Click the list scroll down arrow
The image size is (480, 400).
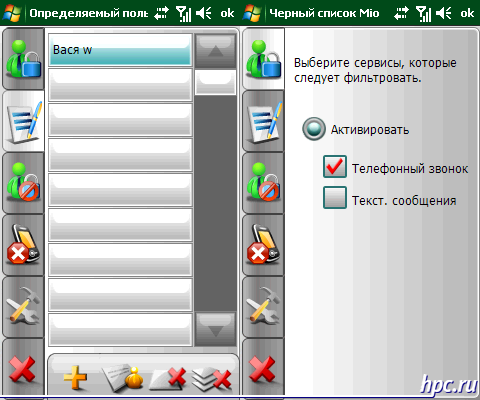coord(216,330)
